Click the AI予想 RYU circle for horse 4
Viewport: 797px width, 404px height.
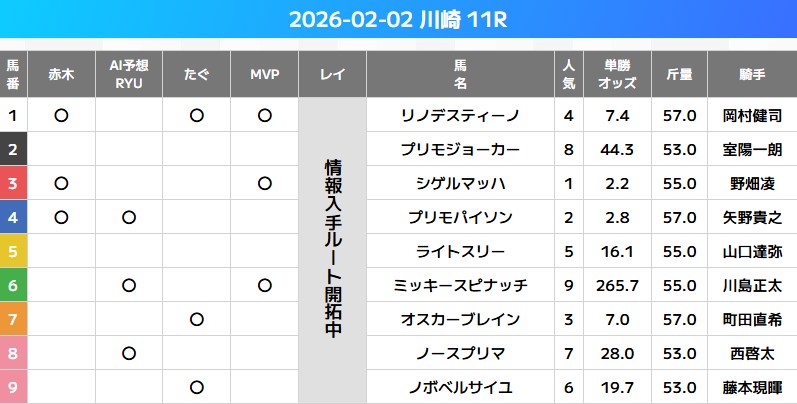[x=128, y=218]
